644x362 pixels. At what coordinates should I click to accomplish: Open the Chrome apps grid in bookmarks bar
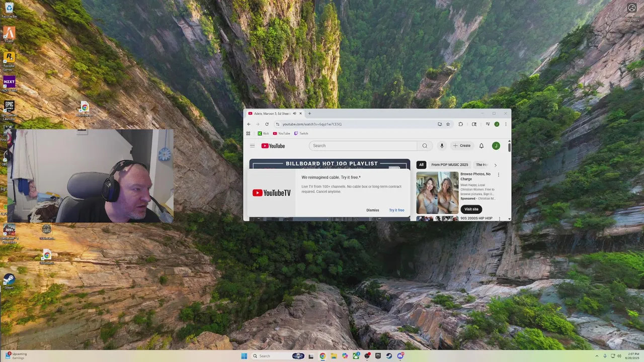click(248, 134)
